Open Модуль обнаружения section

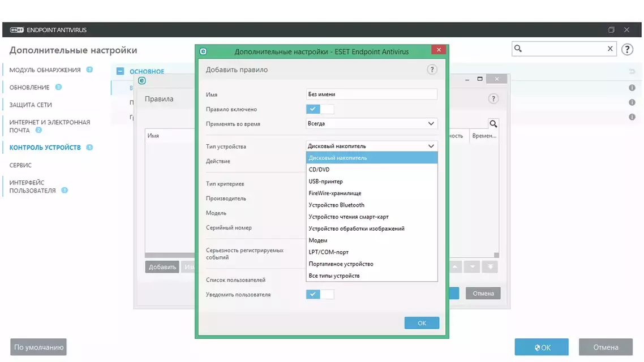45,70
